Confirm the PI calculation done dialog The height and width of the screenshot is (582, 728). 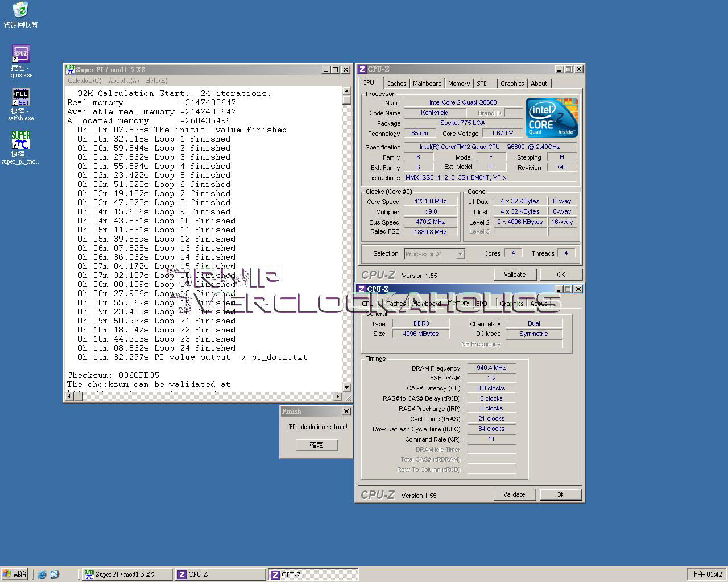(317, 445)
